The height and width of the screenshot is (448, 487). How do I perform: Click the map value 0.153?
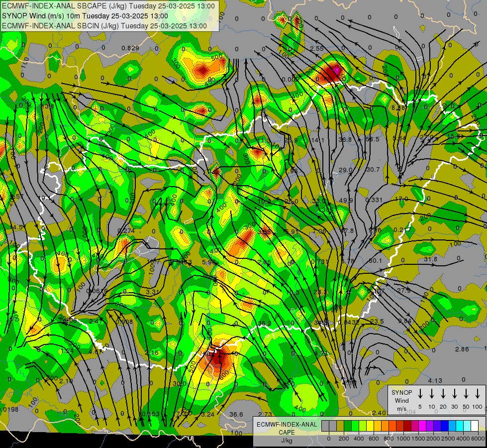151,414
